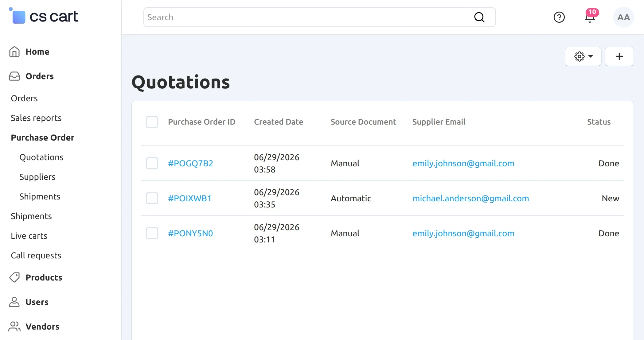Click the Created Date column header
The image size is (644, 340).
click(x=279, y=122)
